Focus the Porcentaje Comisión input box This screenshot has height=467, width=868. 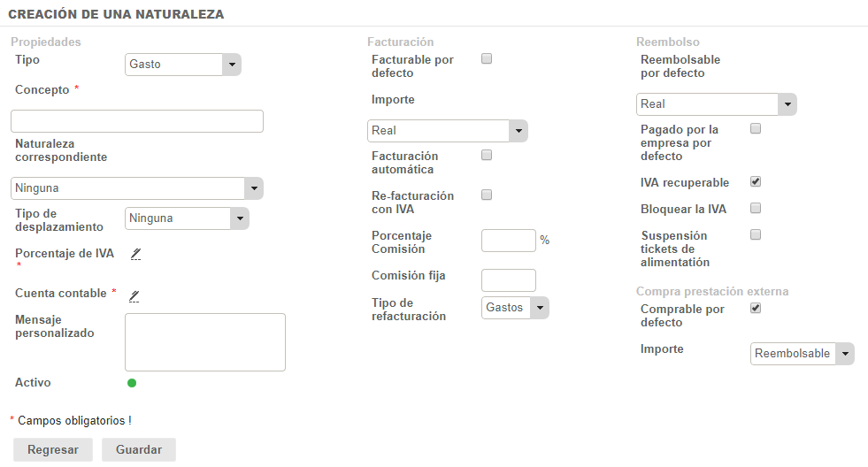[508, 241]
